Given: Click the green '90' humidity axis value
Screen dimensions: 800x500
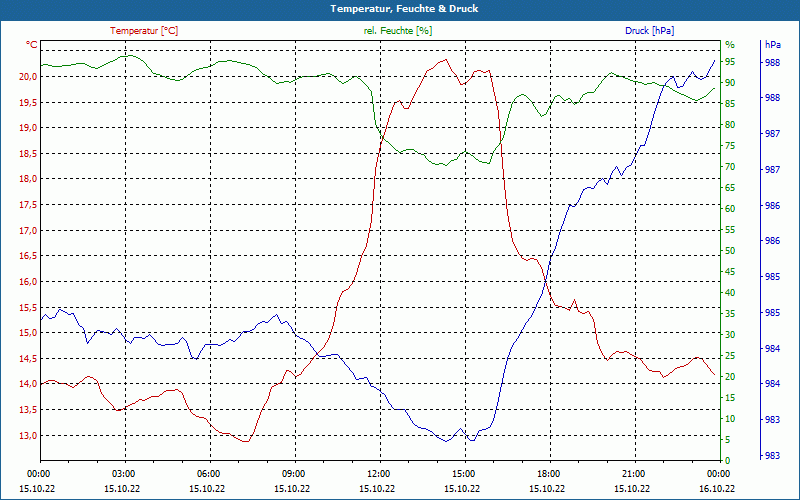Looking at the screenshot, I should coord(730,83).
